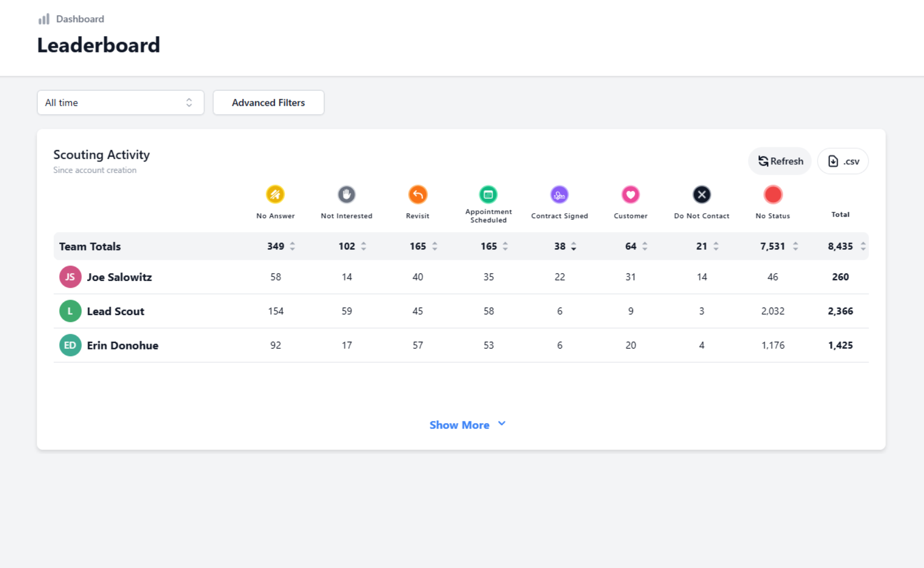Open the All time period dropdown
This screenshot has height=568, width=924.
pos(120,103)
